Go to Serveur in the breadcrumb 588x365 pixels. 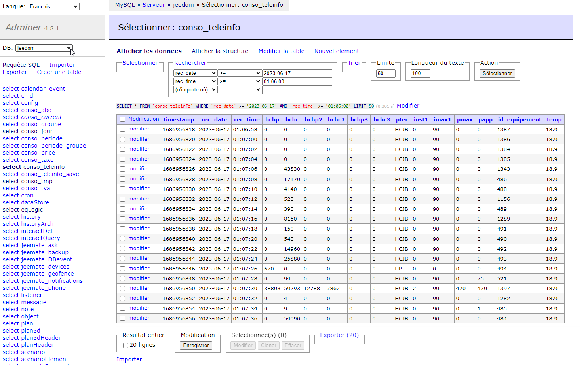(154, 5)
